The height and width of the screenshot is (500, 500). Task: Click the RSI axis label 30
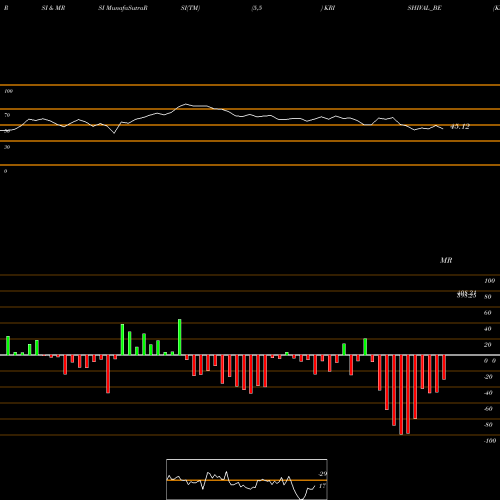point(7,147)
